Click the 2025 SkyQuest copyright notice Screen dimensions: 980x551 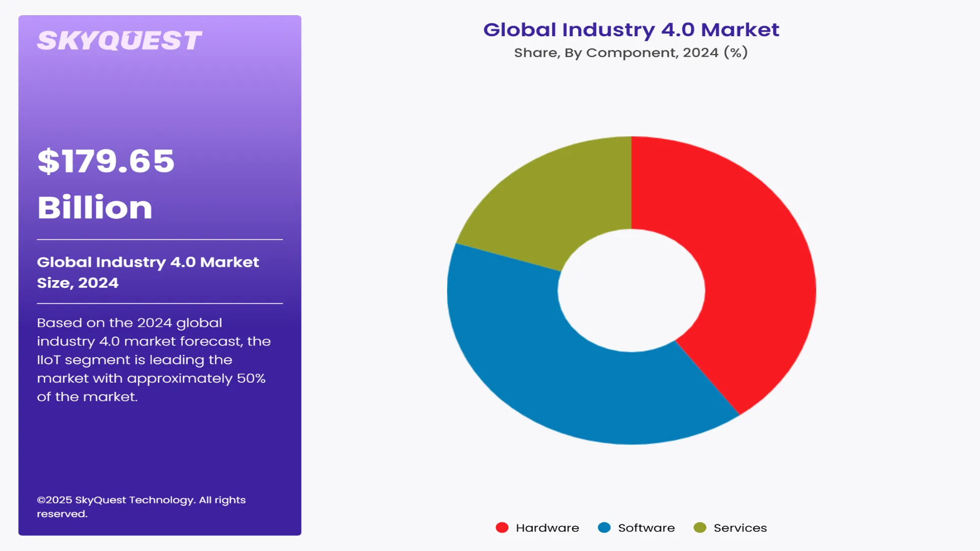pos(141,508)
